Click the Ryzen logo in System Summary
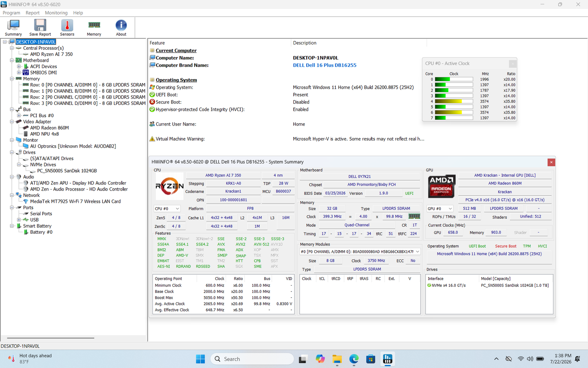 point(169,186)
